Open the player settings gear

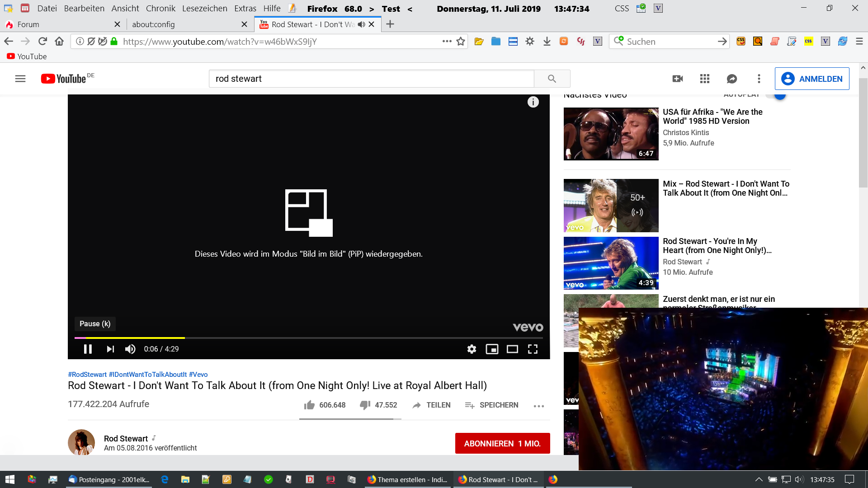[472, 349]
